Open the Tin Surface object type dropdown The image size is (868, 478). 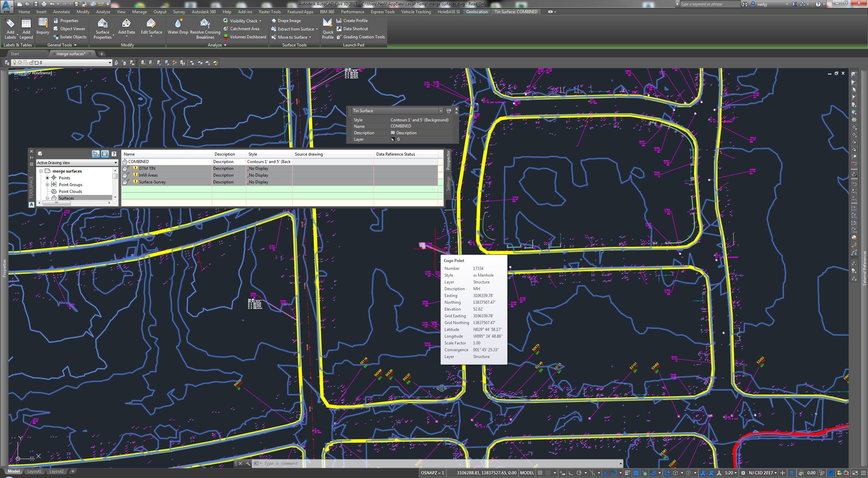[441, 111]
